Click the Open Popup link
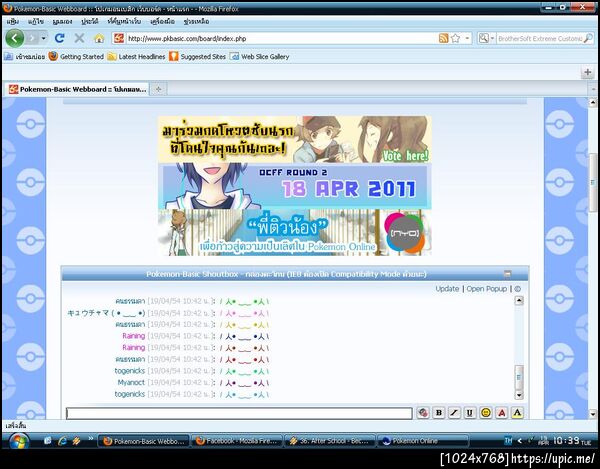This screenshot has height=469, width=600. [486, 289]
